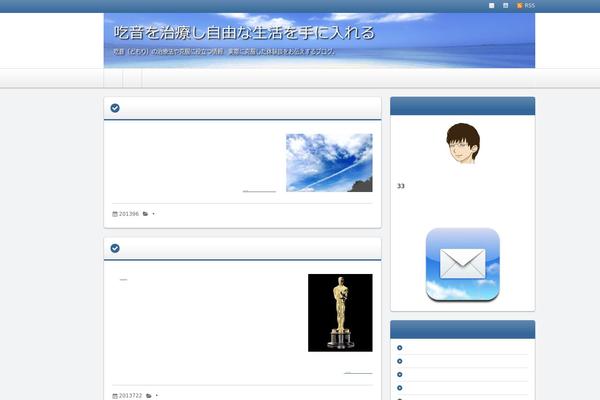600x400 pixels.
Task: Click the date text 2013722
Action: [130, 396]
